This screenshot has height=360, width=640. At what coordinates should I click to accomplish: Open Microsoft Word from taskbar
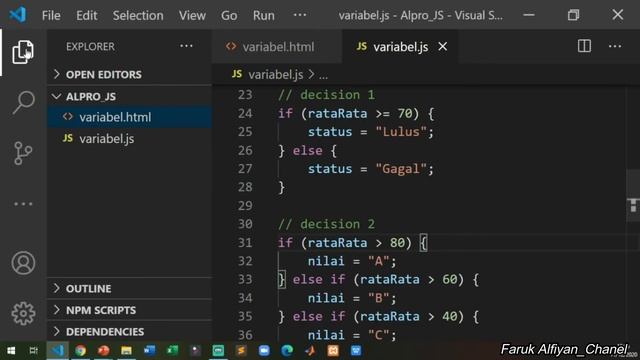point(149,351)
